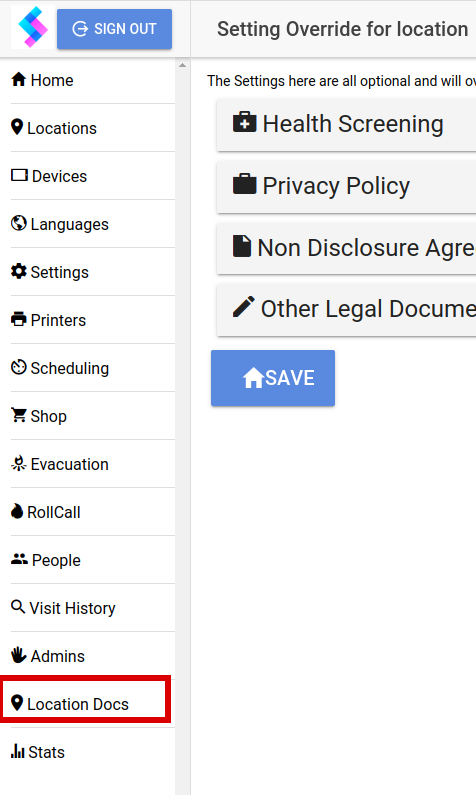Viewport: 476px width, 795px height.
Task: Click the Stats bar chart icon
Action: pos(18,751)
